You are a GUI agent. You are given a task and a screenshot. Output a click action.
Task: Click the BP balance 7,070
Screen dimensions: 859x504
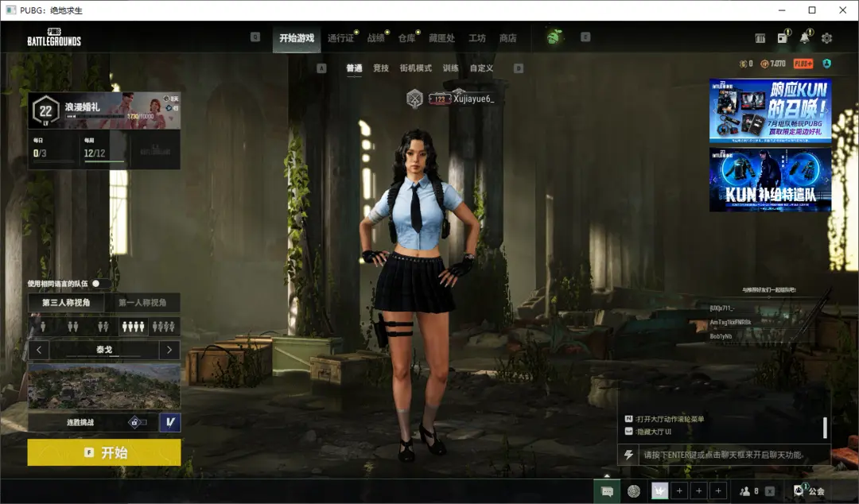coord(773,64)
